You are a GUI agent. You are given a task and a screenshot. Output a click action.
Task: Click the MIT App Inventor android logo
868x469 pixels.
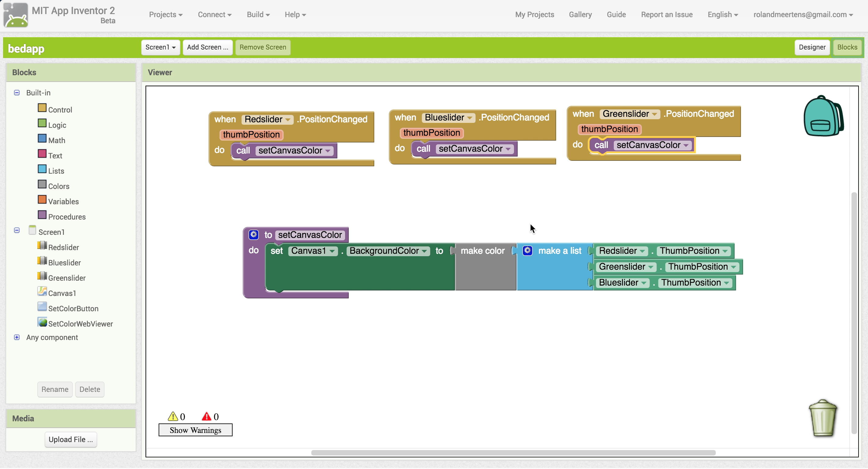[16, 15]
